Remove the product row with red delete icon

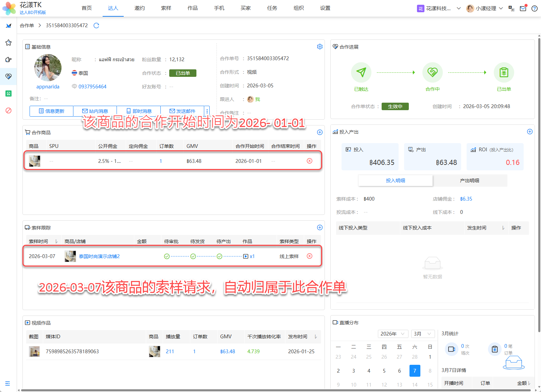click(x=309, y=161)
